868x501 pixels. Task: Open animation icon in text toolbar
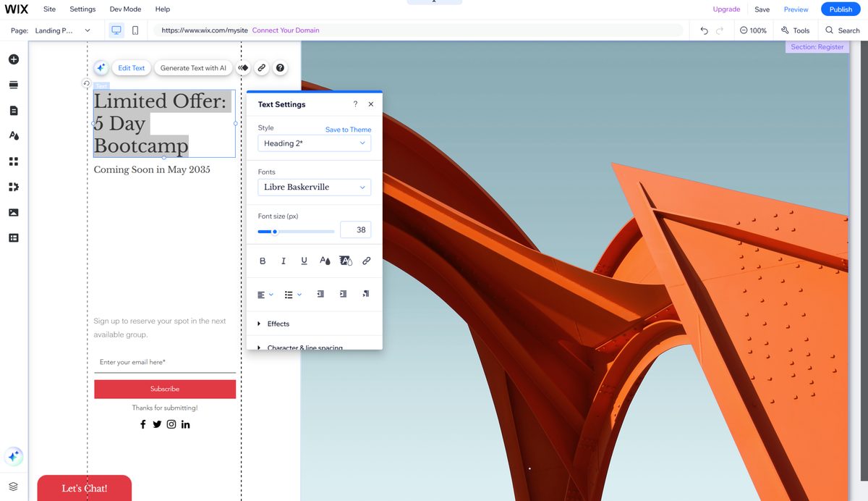tap(244, 67)
